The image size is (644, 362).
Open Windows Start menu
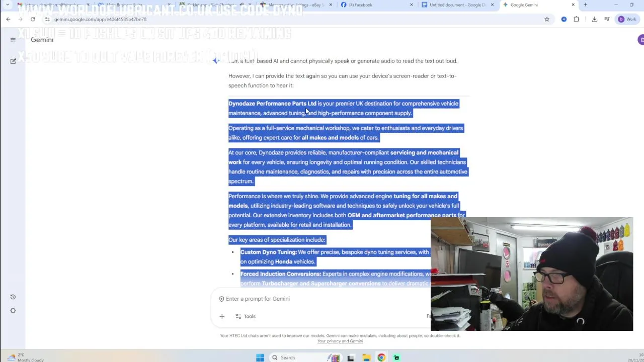(260, 357)
